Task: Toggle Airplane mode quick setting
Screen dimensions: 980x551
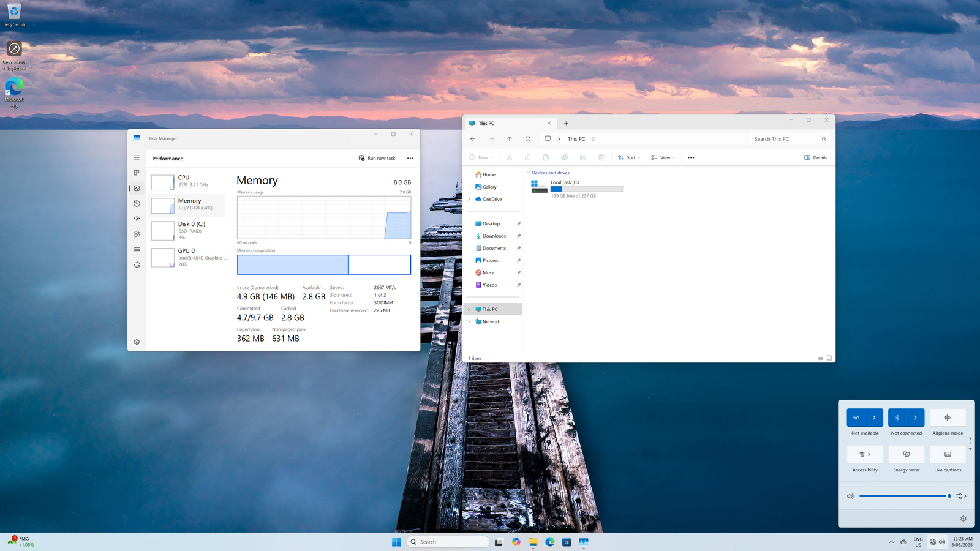Action: 948,418
